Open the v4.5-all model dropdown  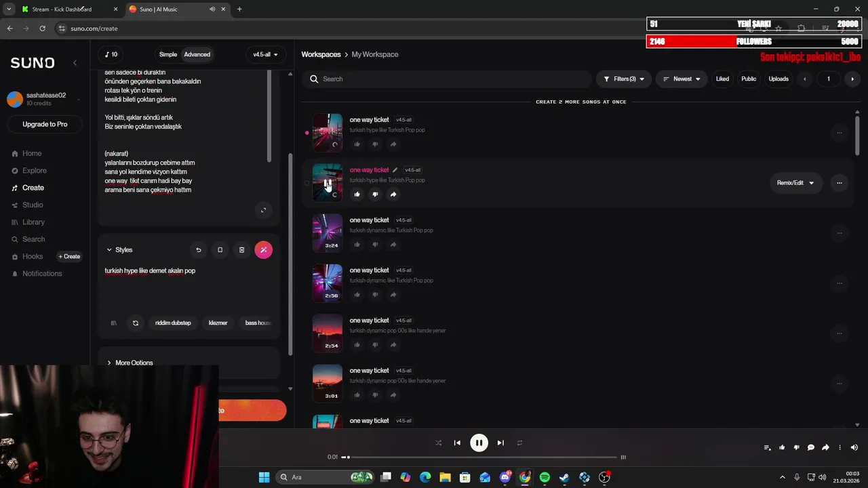tap(265, 54)
